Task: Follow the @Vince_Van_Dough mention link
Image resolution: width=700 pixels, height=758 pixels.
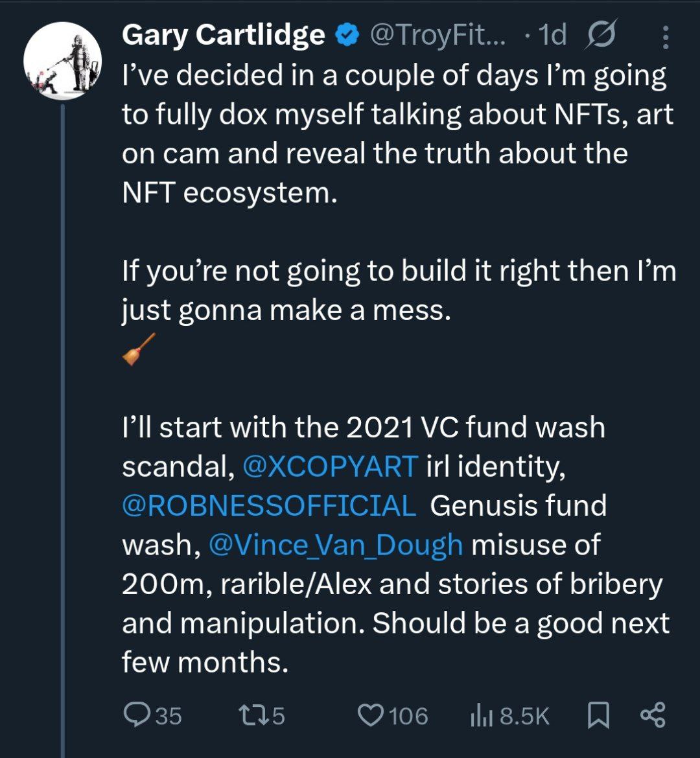Action: 336,545
